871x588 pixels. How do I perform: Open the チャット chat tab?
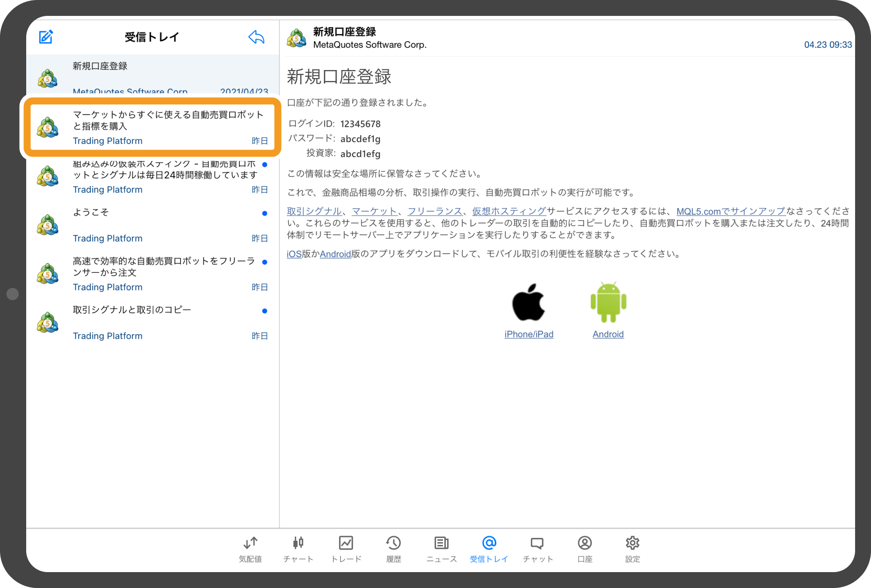click(x=537, y=549)
